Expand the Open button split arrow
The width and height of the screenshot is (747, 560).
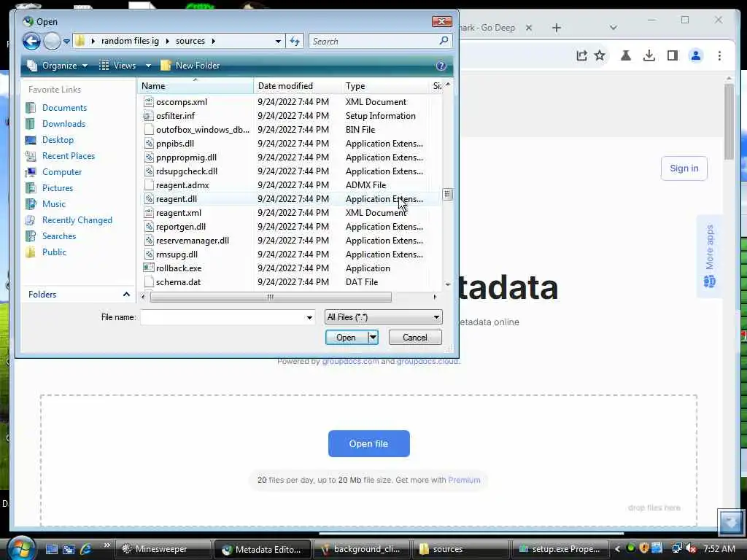373,338
